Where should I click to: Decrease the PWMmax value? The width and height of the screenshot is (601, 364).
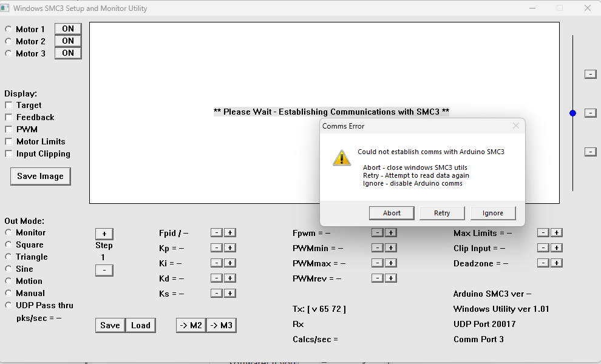pyautogui.click(x=378, y=263)
